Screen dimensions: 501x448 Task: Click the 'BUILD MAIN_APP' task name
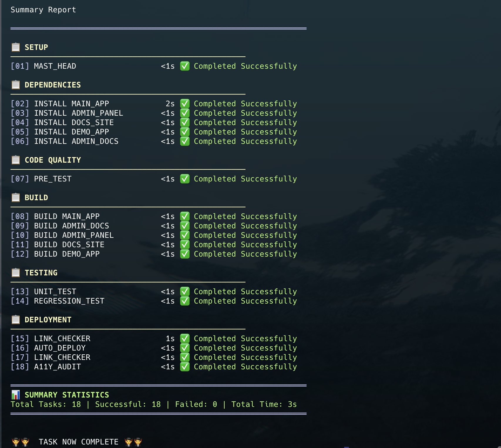67,217
